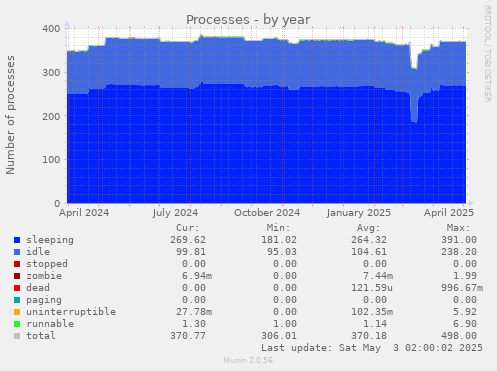Viewport: 497px width, 371px height.
Task: Click the 'idle' legend label
Action: click(38, 252)
